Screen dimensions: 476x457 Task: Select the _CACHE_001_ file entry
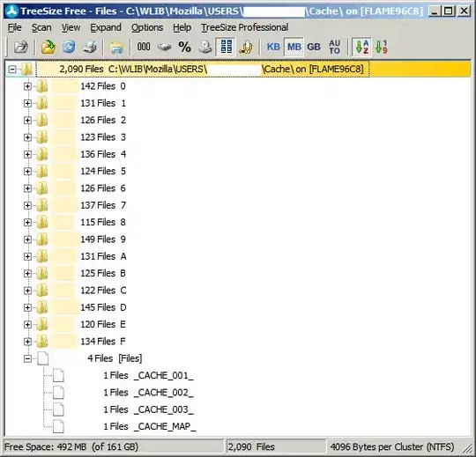(x=148, y=376)
